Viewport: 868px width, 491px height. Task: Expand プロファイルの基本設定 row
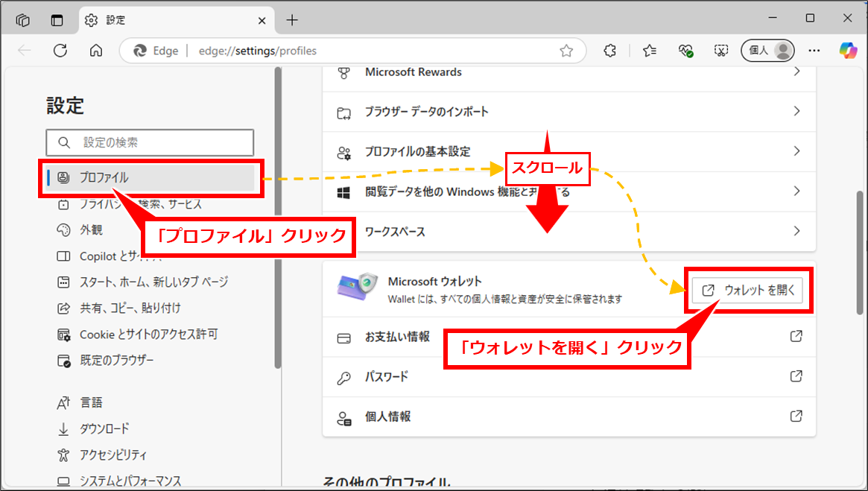(x=796, y=151)
